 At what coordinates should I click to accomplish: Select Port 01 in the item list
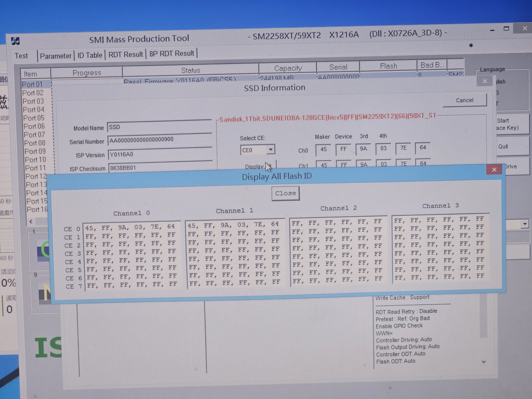32,84
